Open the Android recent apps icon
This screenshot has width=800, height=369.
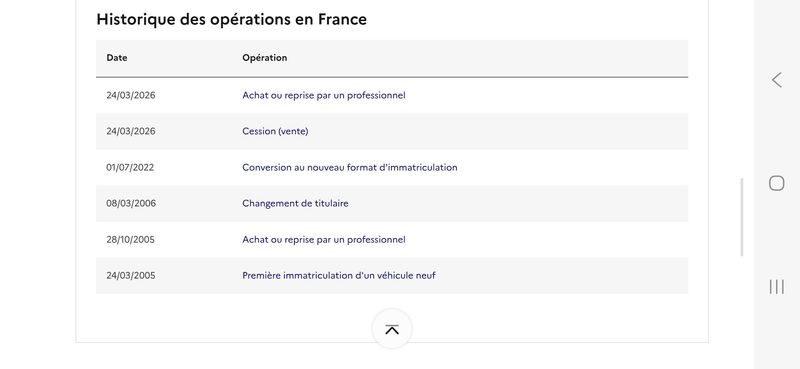click(777, 287)
